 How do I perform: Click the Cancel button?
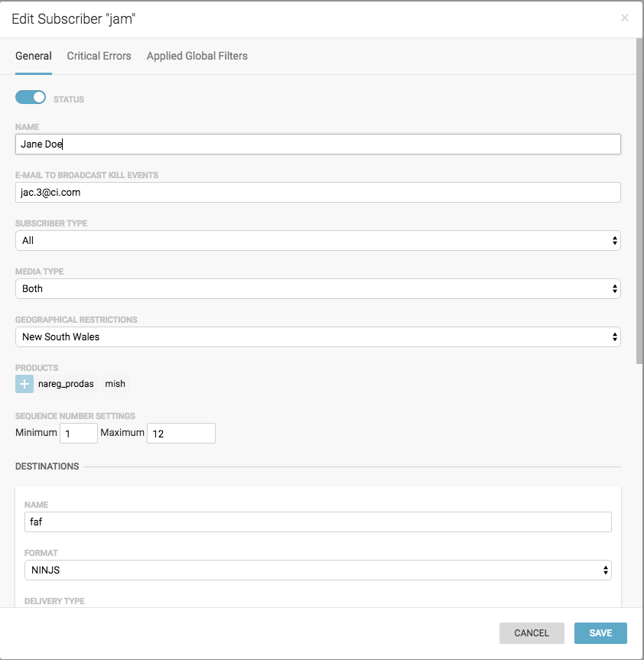pyautogui.click(x=532, y=632)
